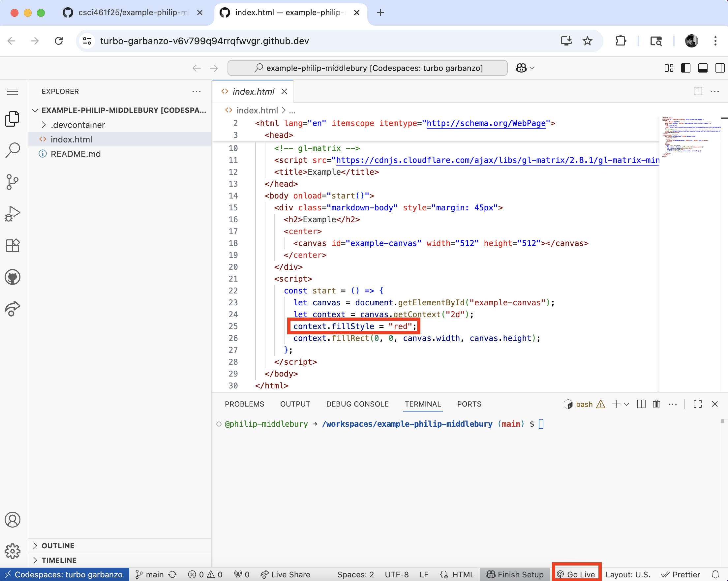Image resolution: width=728 pixels, height=581 pixels.
Task: Click the command center search field
Action: 367,68
